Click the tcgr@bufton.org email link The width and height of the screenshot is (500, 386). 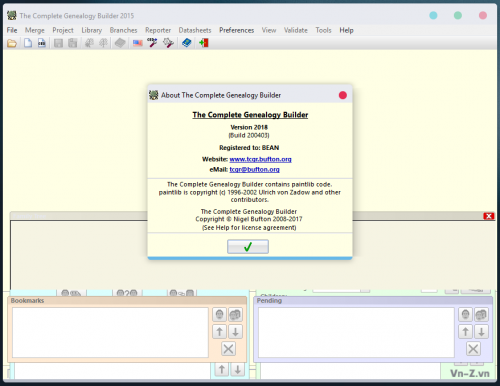coord(254,169)
